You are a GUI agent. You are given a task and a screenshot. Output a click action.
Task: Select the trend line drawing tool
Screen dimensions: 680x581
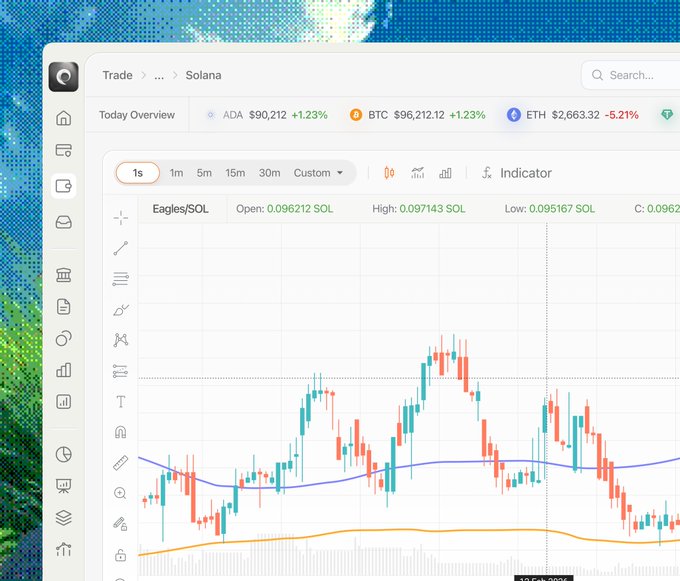pyautogui.click(x=121, y=248)
